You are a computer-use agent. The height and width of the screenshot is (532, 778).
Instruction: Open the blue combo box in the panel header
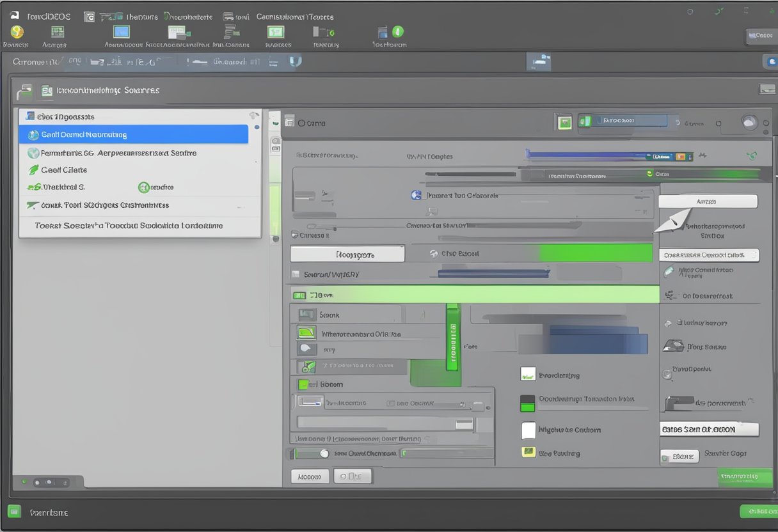click(x=629, y=121)
